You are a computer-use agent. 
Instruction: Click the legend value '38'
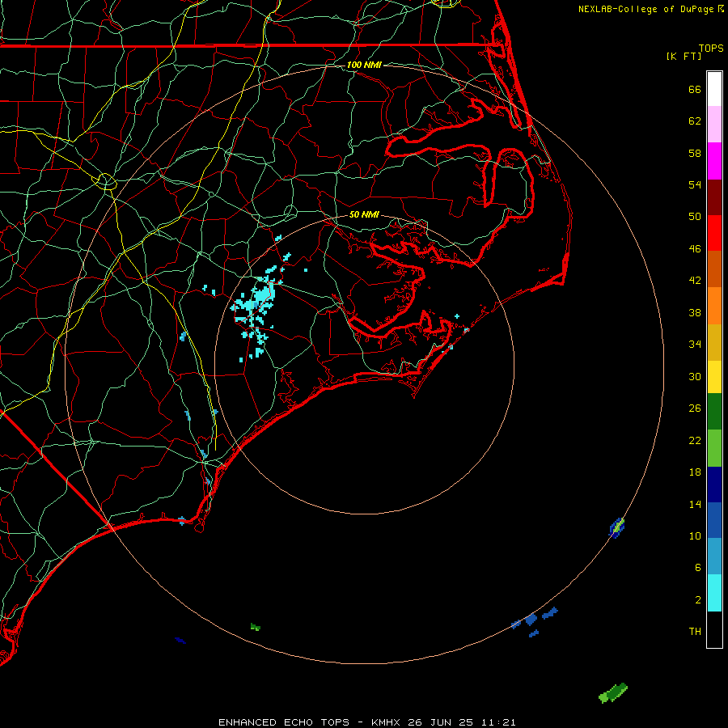pos(695,312)
